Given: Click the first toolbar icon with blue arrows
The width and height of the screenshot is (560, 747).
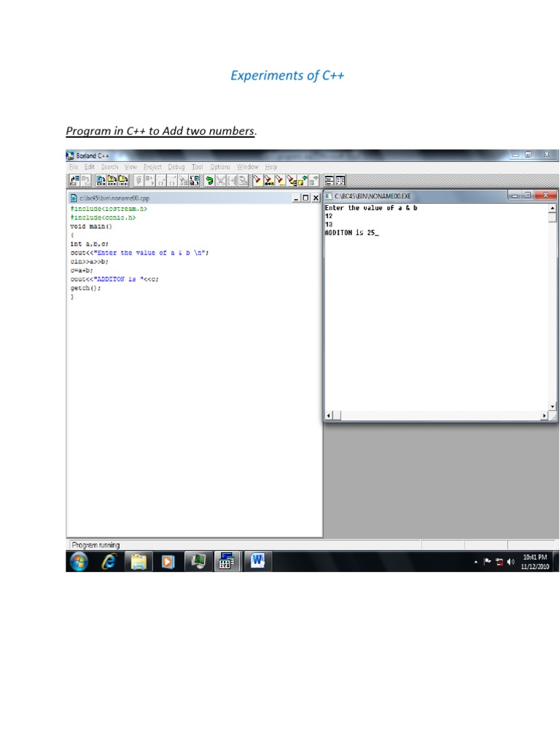Looking at the screenshot, I should [x=74, y=181].
